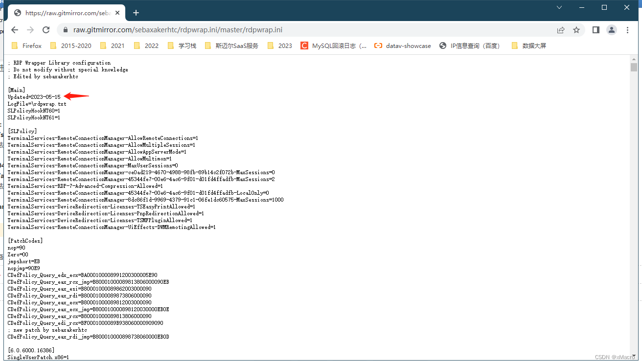
Task: Click the profile avatar icon
Action: click(x=611, y=30)
